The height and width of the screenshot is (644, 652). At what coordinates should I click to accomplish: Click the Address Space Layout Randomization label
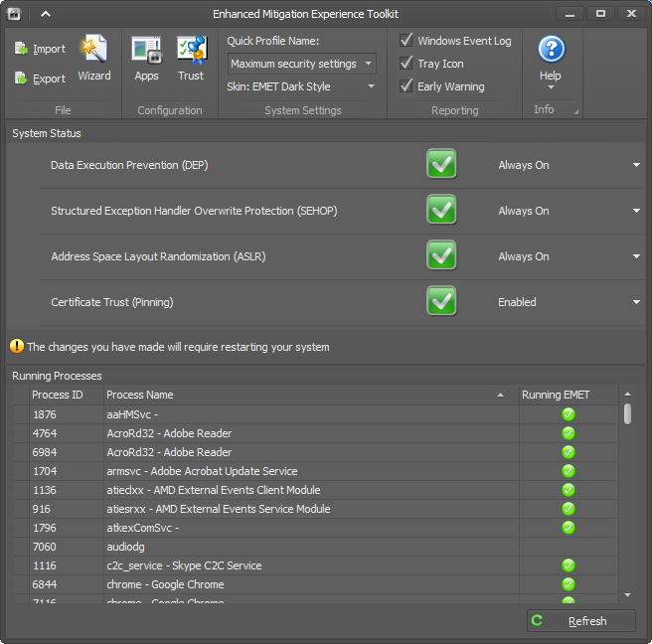tap(158, 256)
